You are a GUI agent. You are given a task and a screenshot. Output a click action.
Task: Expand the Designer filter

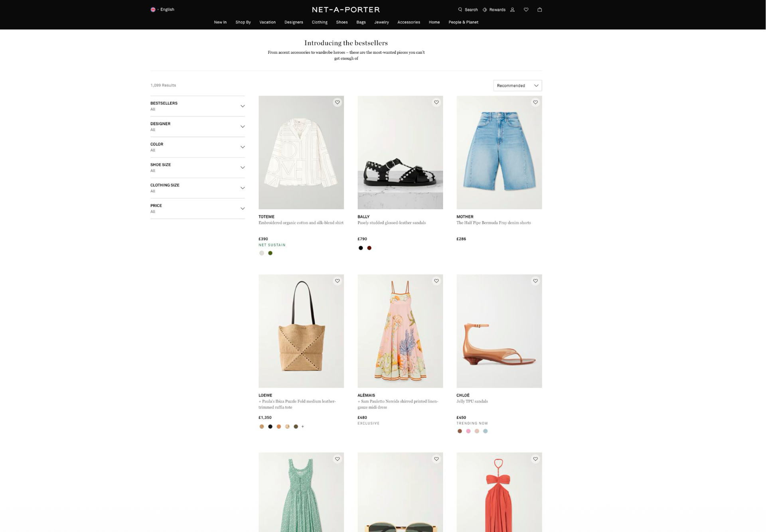(197, 126)
